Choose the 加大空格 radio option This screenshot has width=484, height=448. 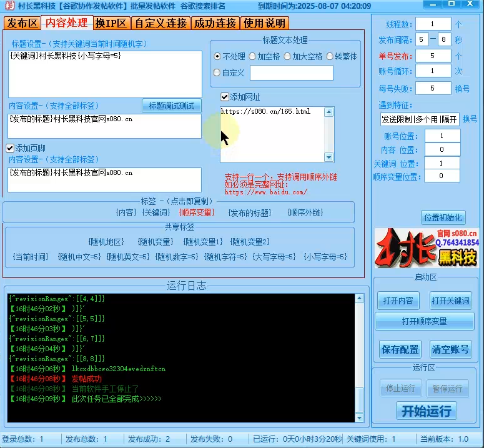303,56
